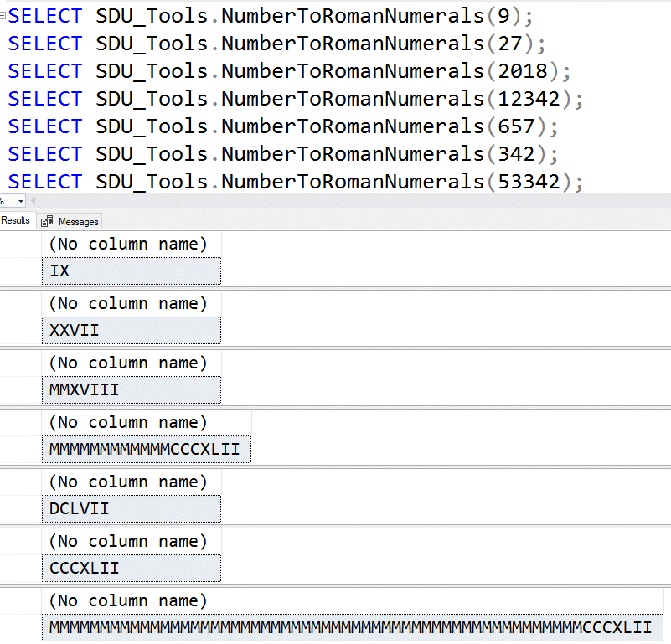Click the first (No column name) header
This screenshot has width=671, height=644.
[131, 244]
